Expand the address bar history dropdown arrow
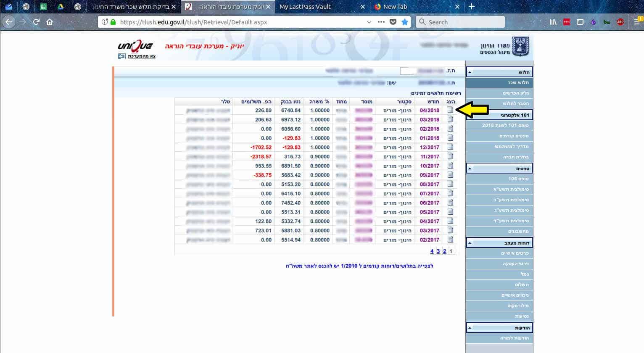Image resolution: width=644 pixels, height=353 pixels. [x=369, y=22]
